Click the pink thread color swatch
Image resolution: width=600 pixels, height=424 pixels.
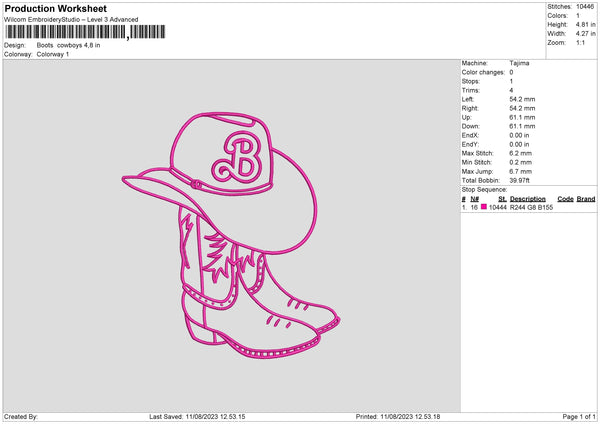tap(485, 206)
